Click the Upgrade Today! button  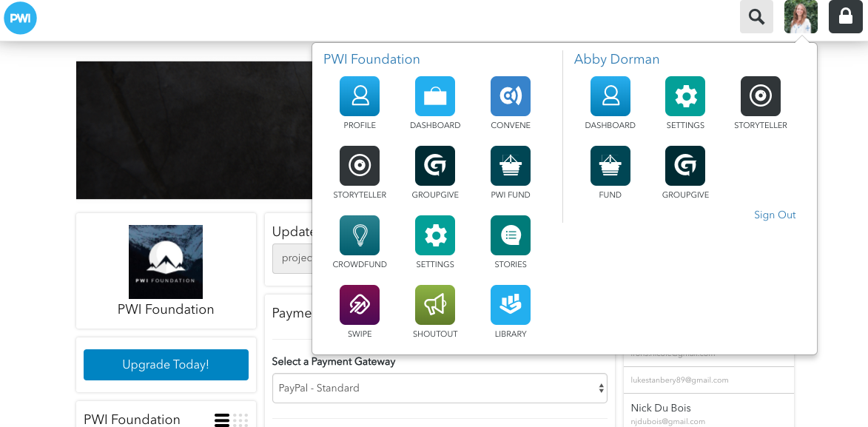click(x=166, y=365)
